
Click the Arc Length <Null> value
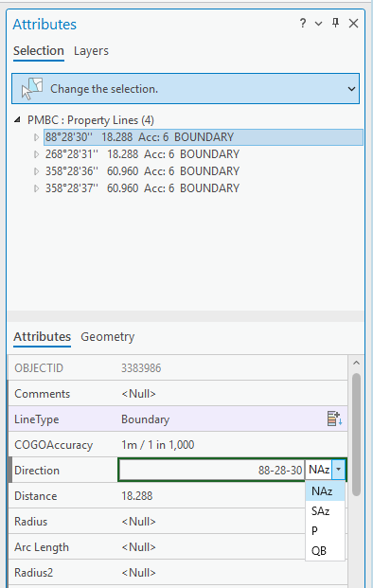138,547
